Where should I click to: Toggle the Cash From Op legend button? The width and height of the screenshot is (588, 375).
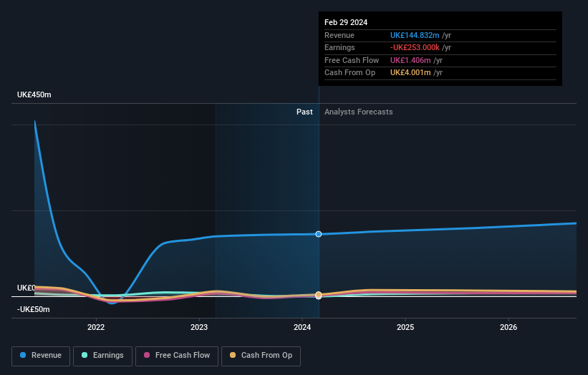261,356
